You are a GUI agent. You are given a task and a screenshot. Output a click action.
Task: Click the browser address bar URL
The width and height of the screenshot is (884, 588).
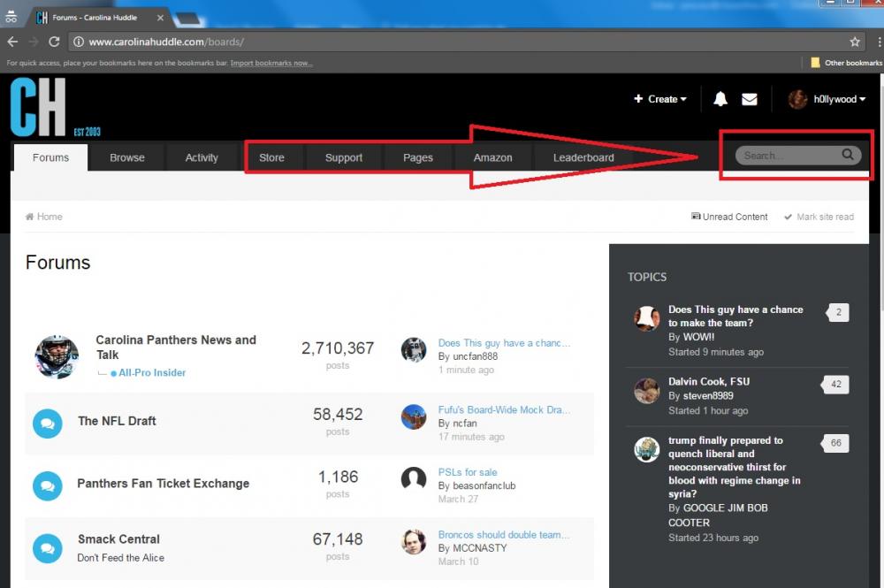166,42
